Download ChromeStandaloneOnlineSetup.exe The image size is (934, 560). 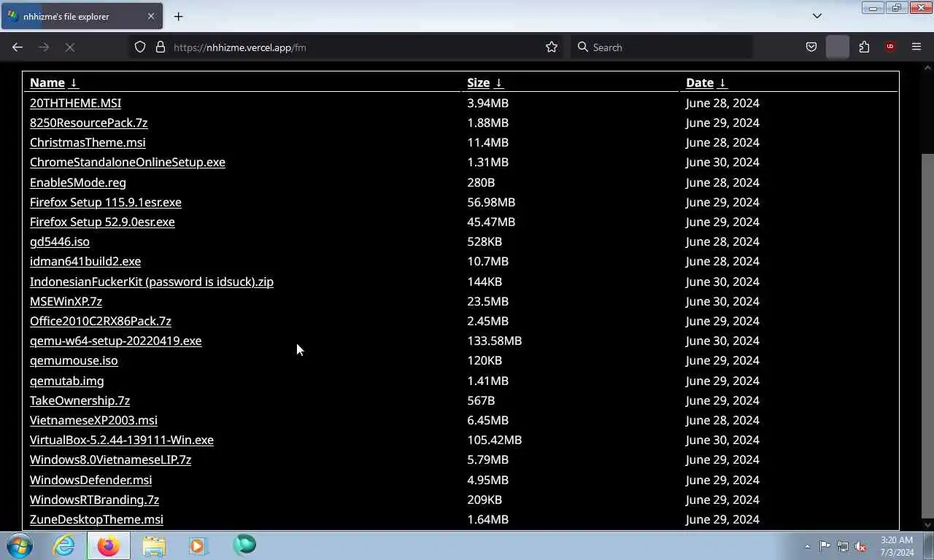tap(127, 162)
